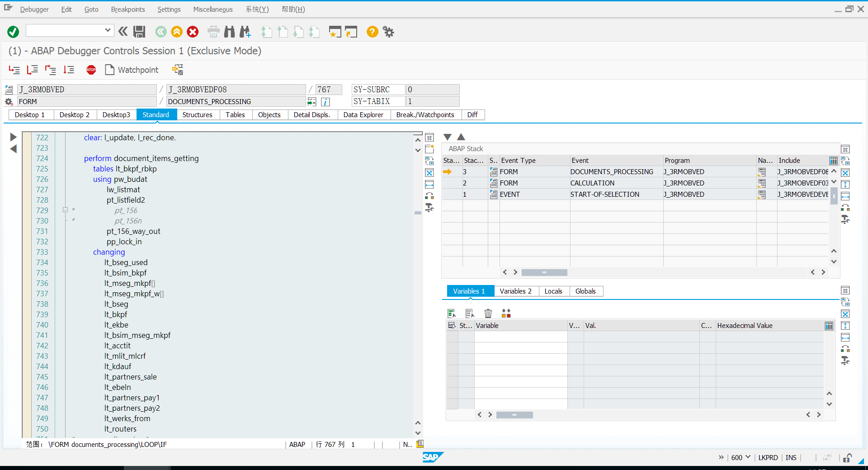Image resolution: width=868 pixels, height=470 pixels.
Task: Click Continue debugger icon
Action: pyautogui.click(x=69, y=70)
